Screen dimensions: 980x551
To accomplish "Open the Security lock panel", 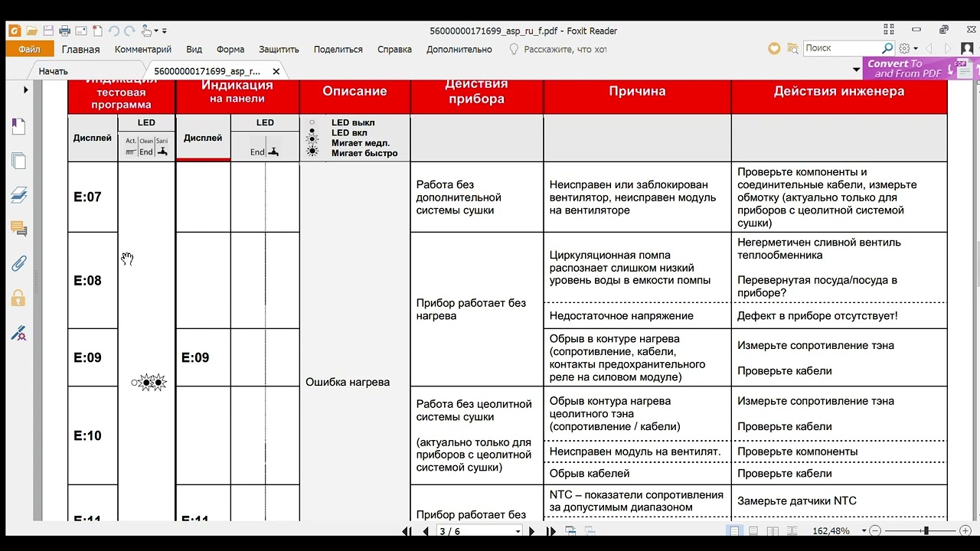I will coord(18,298).
